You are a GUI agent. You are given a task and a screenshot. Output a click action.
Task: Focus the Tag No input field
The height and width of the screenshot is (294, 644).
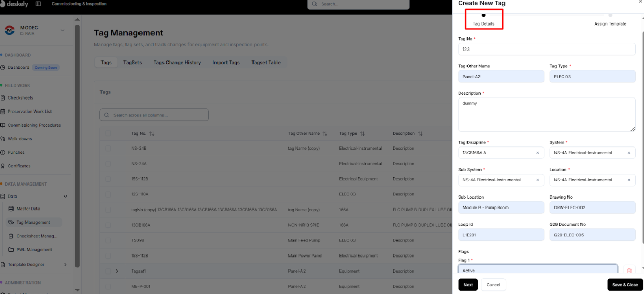point(547,49)
